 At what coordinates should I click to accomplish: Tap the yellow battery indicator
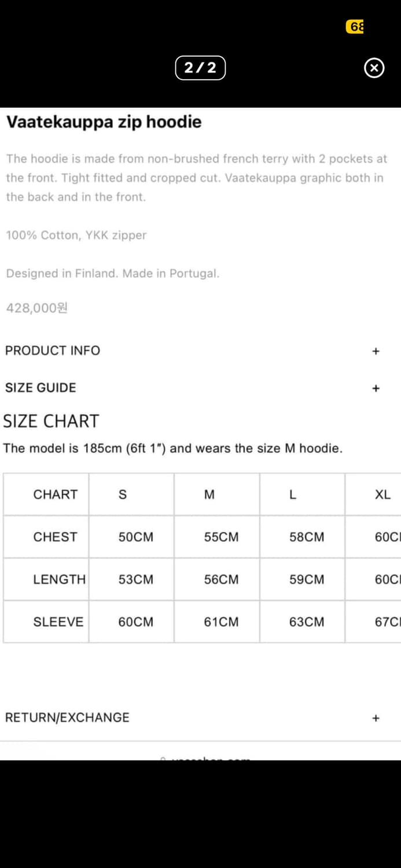pos(355,27)
